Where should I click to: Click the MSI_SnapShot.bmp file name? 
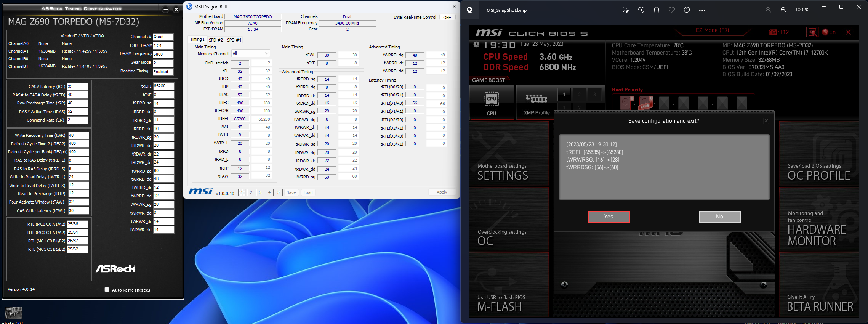pyautogui.click(x=506, y=10)
